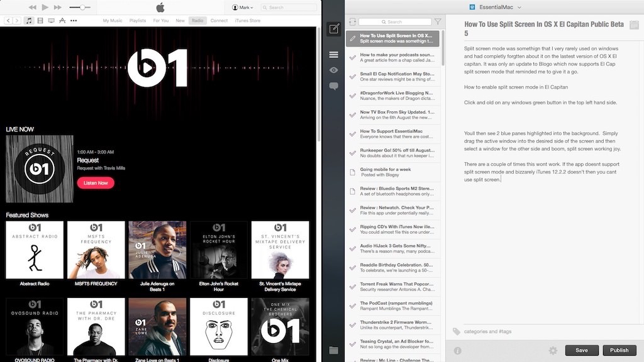Click the posts list menu icon

(x=334, y=55)
